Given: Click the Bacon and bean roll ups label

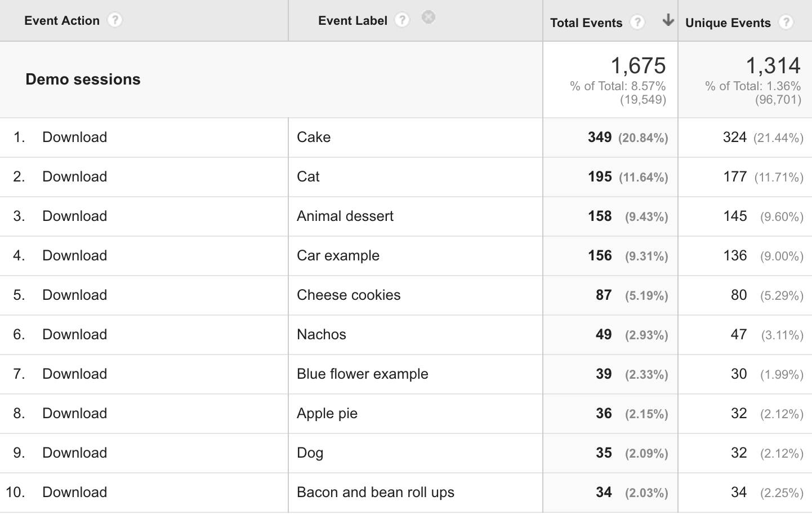Looking at the screenshot, I should pos(375,493).
